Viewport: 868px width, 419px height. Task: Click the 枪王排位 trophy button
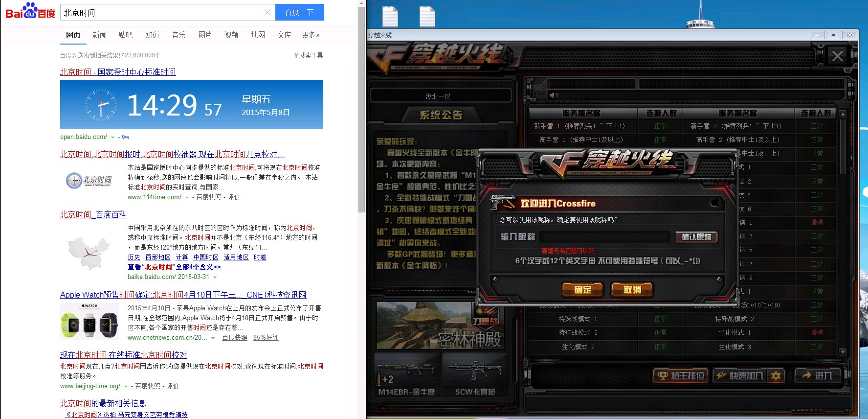681,375
